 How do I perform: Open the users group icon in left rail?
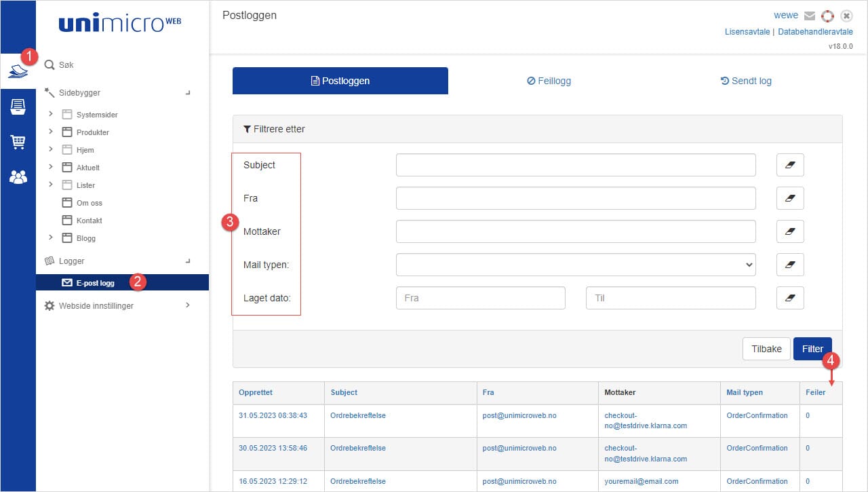pyautogui.click(x=18, y=177)
